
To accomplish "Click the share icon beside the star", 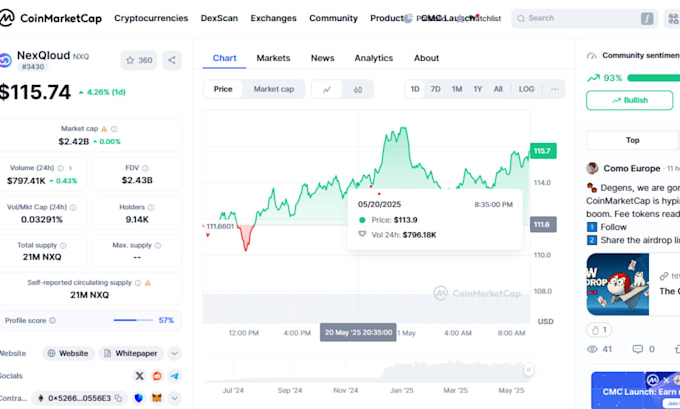I will pos(172,60).
